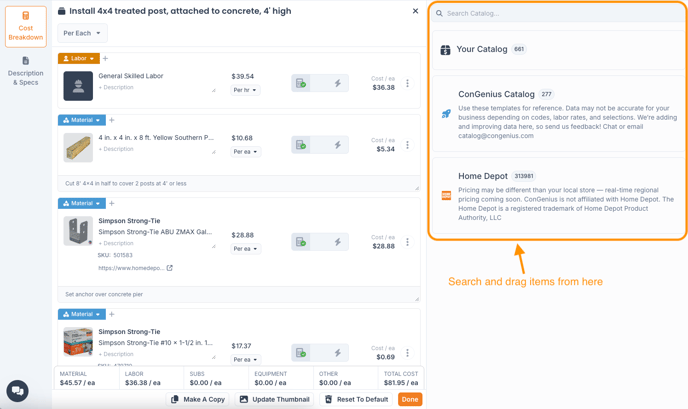Click TOTAL COST $81.95 / ea
688x409 pixels.
(401, 378)
